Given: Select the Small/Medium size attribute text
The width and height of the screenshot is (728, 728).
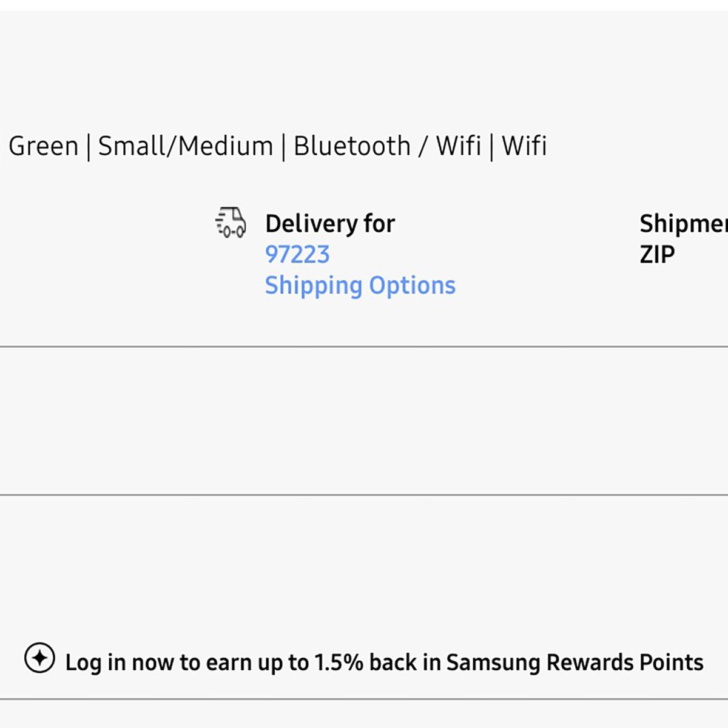Looking at the screenshot, I should pos(186,146).
